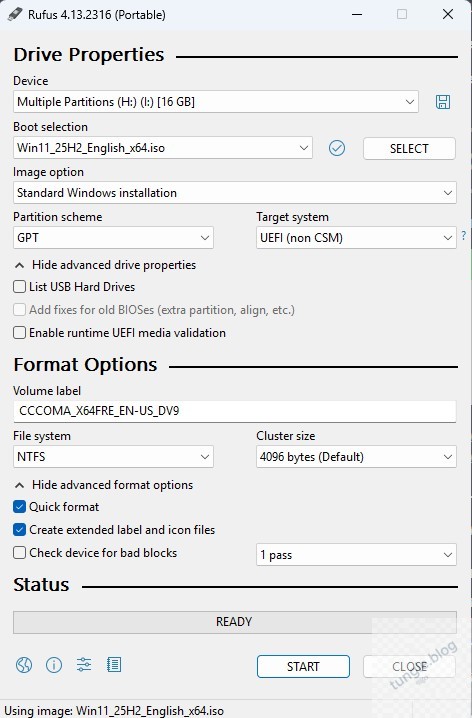Image resolution: width=472 pixels, height=718 pixels.
Task: Change the Partition scheme GPT dropdown
Action: [x=113, y=238]
